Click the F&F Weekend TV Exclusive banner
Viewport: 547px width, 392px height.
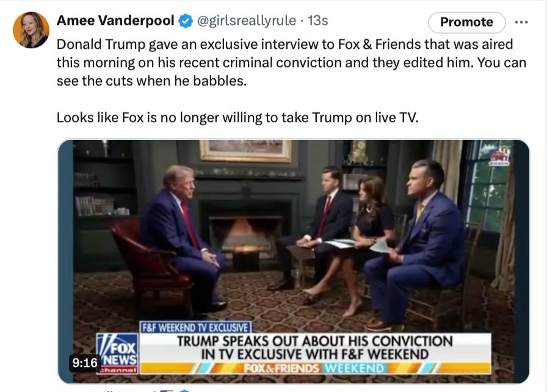(x=195, y=327)
